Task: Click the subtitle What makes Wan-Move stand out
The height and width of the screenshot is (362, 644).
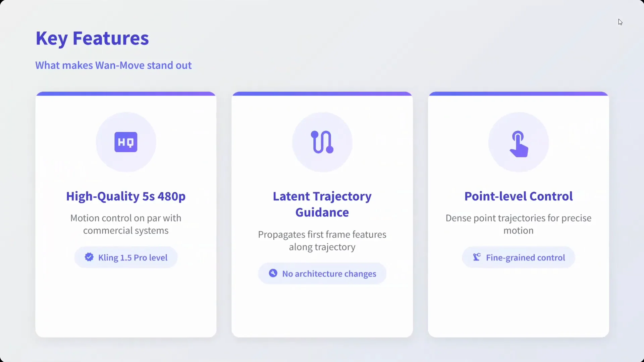Action: coord(113,65)
